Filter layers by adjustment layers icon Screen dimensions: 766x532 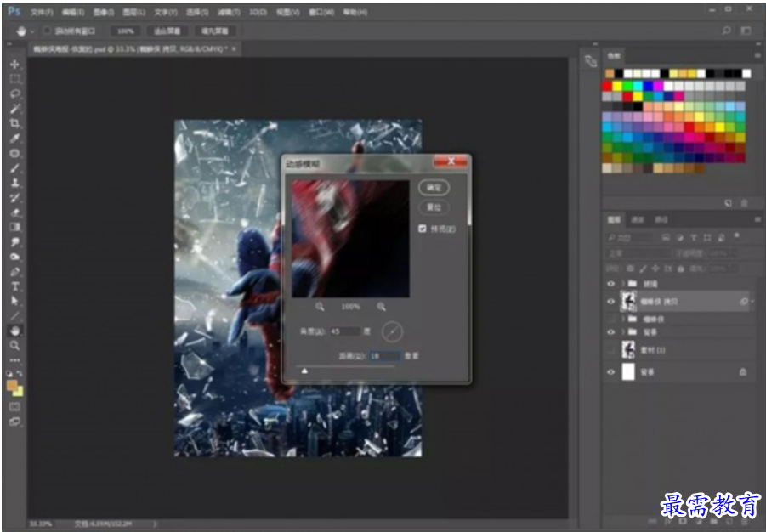coord(679,238)
